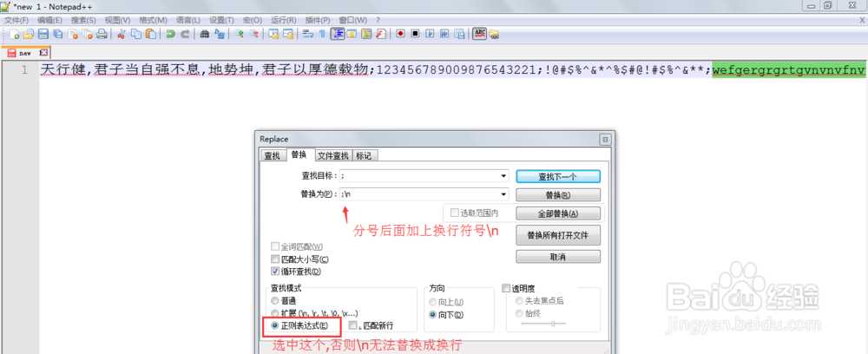Print the document with printer icon

pyautogui.click(x=102, y=34)
